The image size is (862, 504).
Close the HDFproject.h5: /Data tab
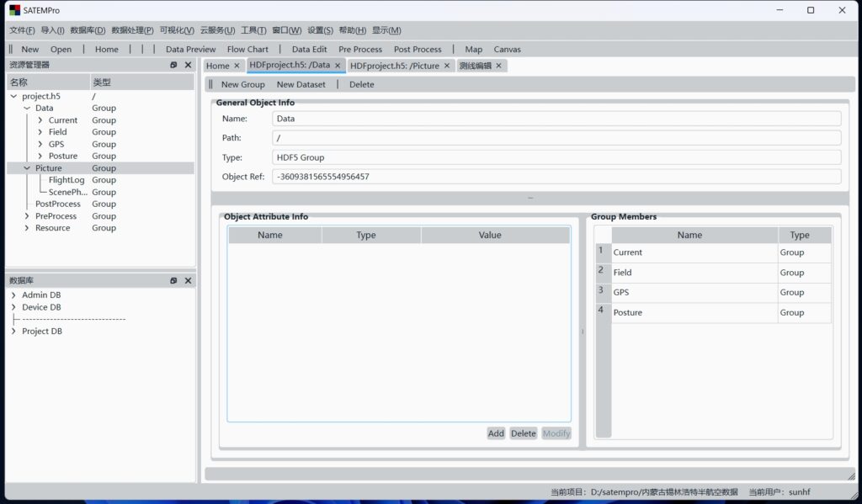tap(338, 66)
